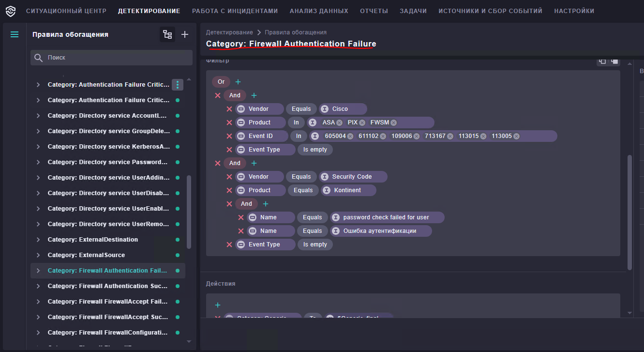Expand Category: ExternalDestination tree row

tap(38, 240)
